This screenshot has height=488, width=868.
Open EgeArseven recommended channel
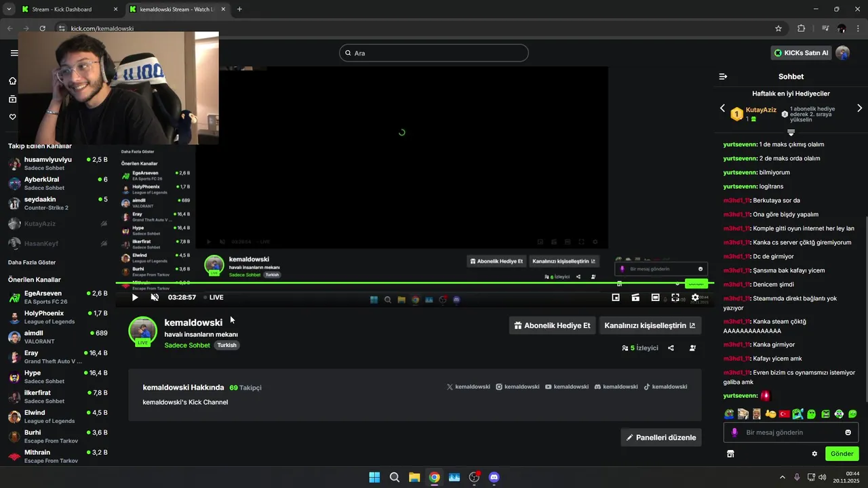pos(58,297)
